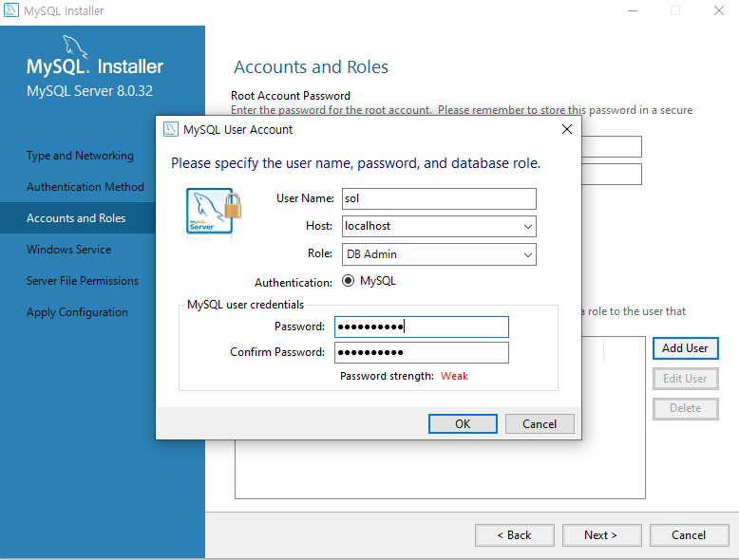Proceed with the Next button
This screenshot has height=560, width=739.
pos(602,535)
